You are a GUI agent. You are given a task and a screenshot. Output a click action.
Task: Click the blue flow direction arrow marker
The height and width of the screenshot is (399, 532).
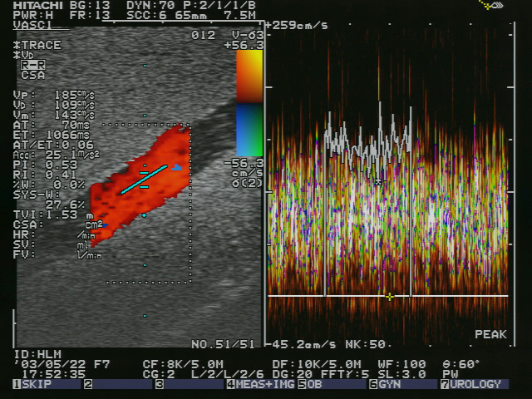[176, 168]
